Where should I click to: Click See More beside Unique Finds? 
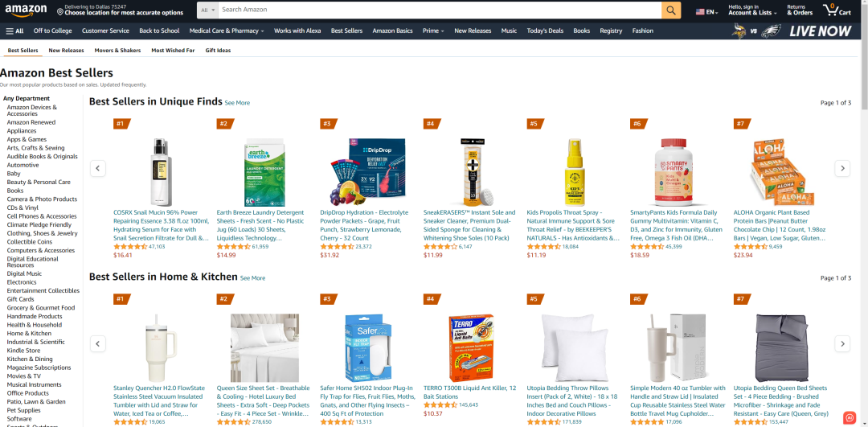(237, 103)
